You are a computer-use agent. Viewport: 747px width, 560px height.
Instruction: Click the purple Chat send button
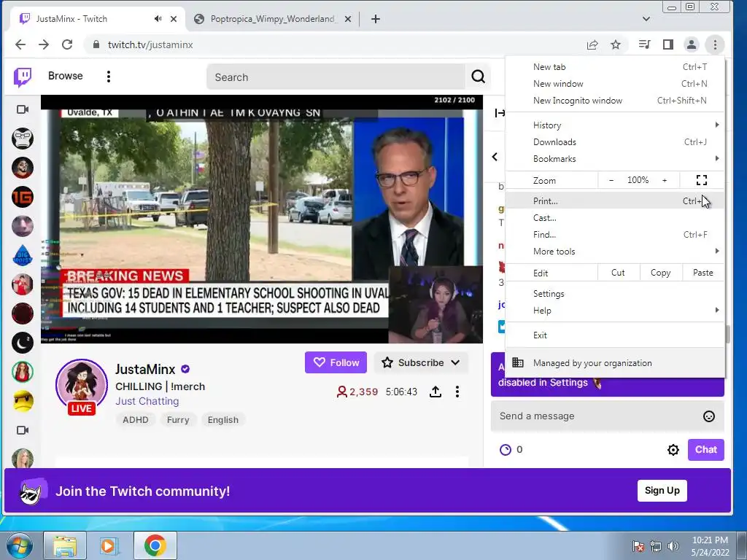point(705,449)
